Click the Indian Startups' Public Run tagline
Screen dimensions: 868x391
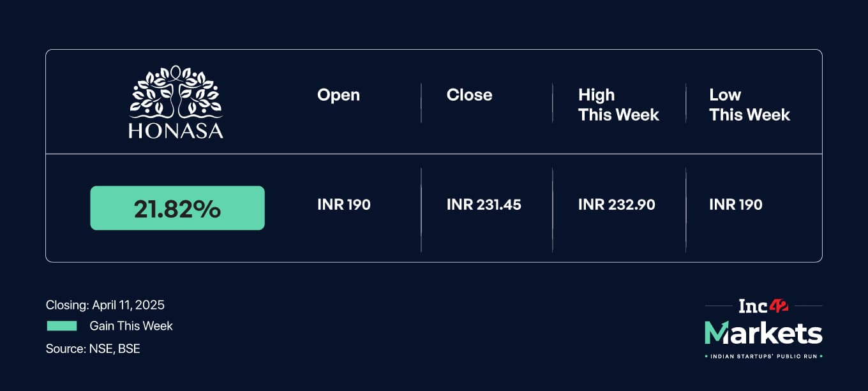coord(763,356)
